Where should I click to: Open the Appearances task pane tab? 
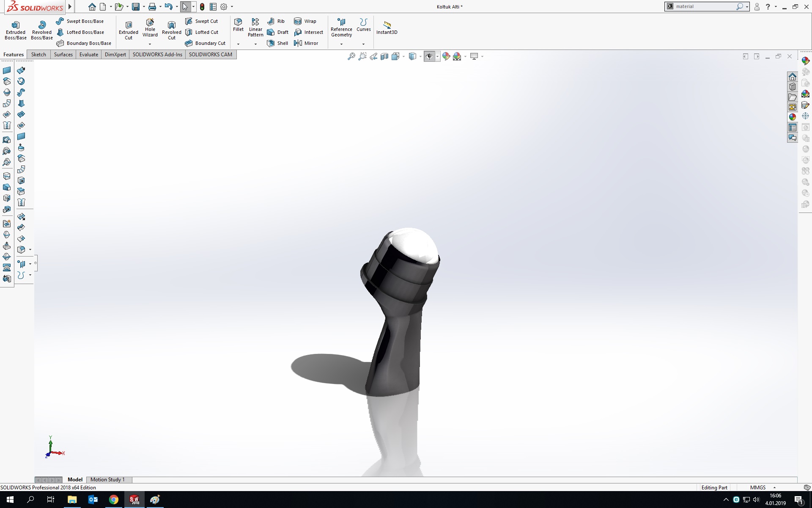[x=792, y=117]
